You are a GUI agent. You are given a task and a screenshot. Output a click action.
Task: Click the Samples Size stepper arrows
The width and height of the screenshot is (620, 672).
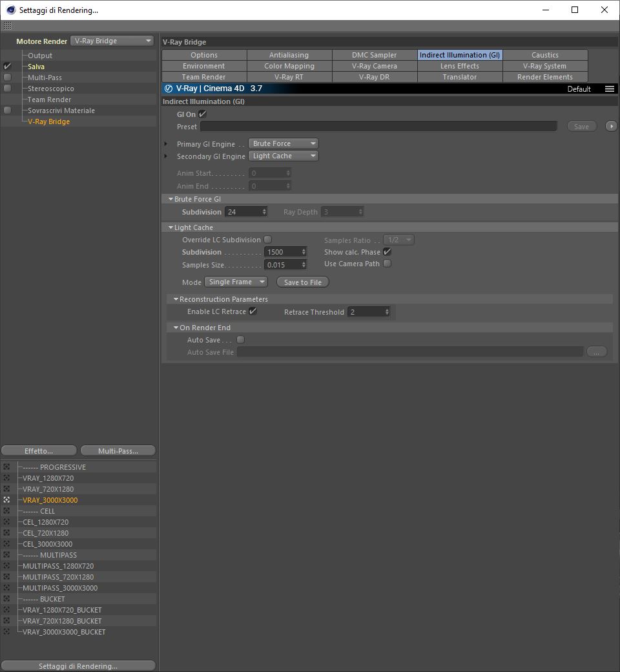pos(304,265)
